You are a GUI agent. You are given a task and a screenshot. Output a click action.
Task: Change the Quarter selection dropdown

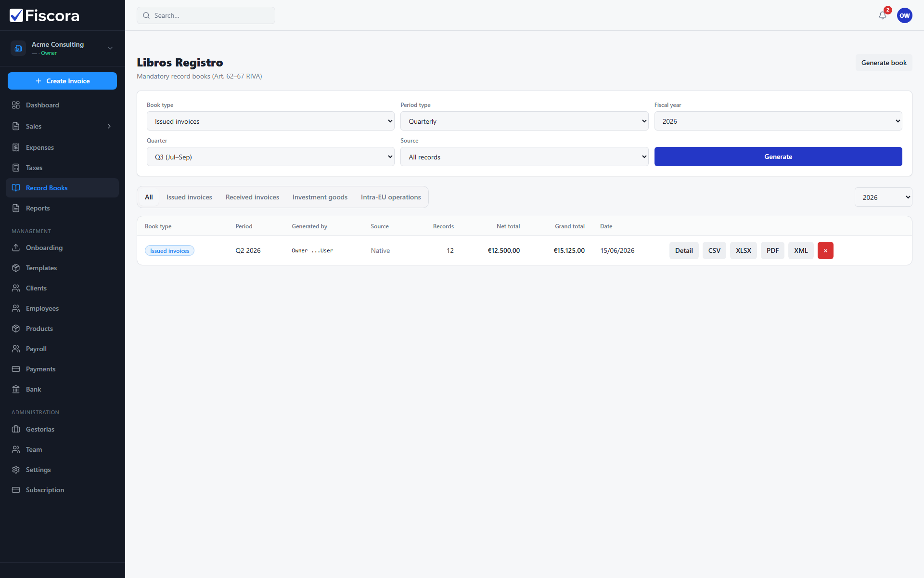click(x=270, y=157)
